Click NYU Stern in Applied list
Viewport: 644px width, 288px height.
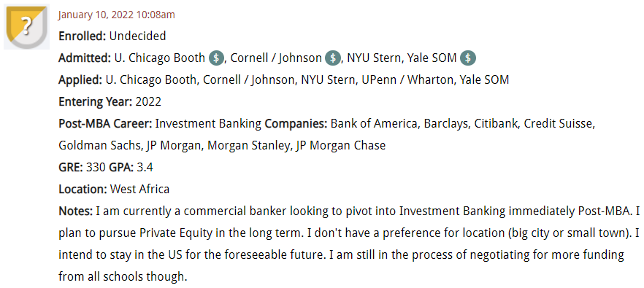pos(328,80)
